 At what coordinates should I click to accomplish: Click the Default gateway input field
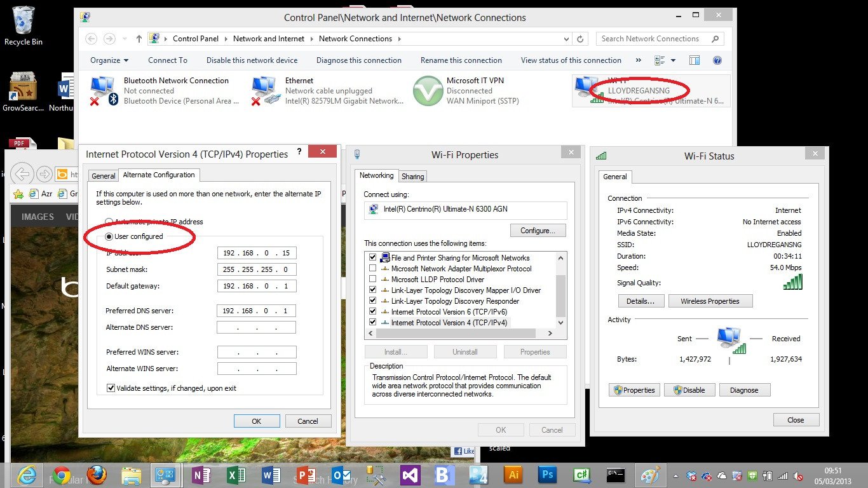[256, 286]
